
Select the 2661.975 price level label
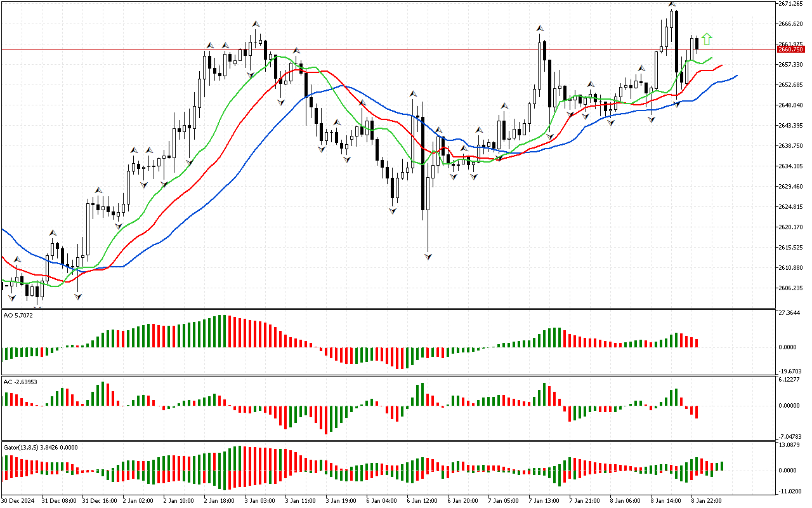[790, 43]
